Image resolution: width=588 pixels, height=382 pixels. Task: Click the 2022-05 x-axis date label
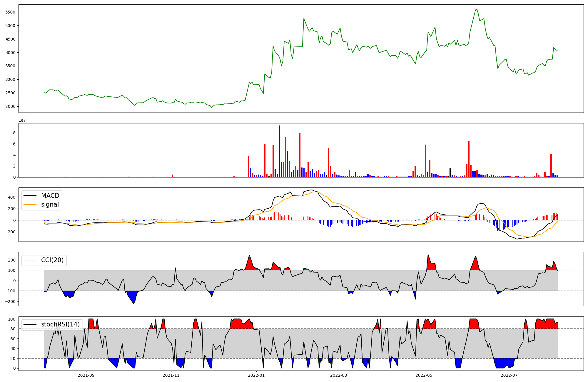tap(424, 375)
